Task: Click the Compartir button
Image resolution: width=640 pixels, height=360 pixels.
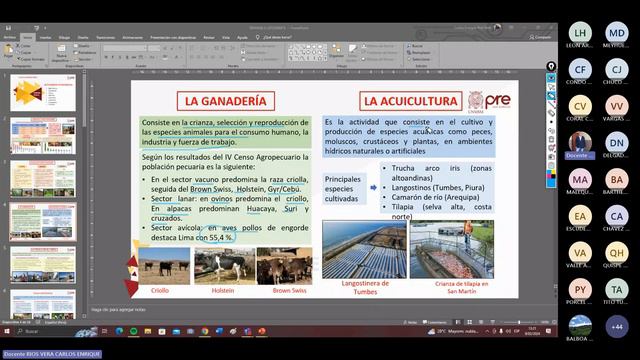Action: click(x=540, y=37)
